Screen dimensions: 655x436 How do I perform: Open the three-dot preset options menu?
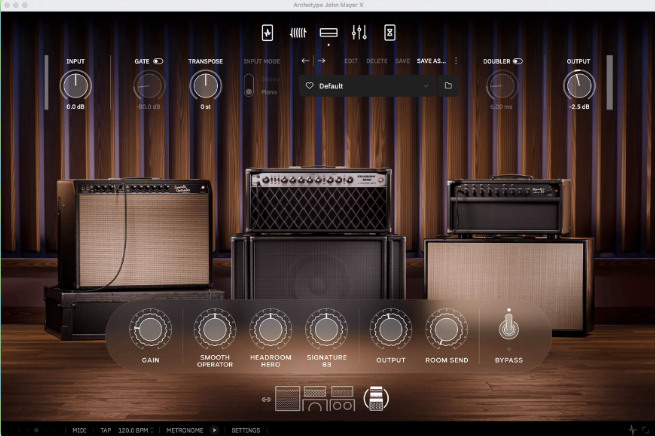(456, 61)
